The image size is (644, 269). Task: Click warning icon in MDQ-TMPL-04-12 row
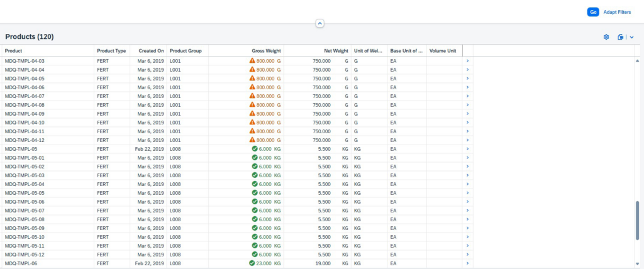click(x=252, y=140)
